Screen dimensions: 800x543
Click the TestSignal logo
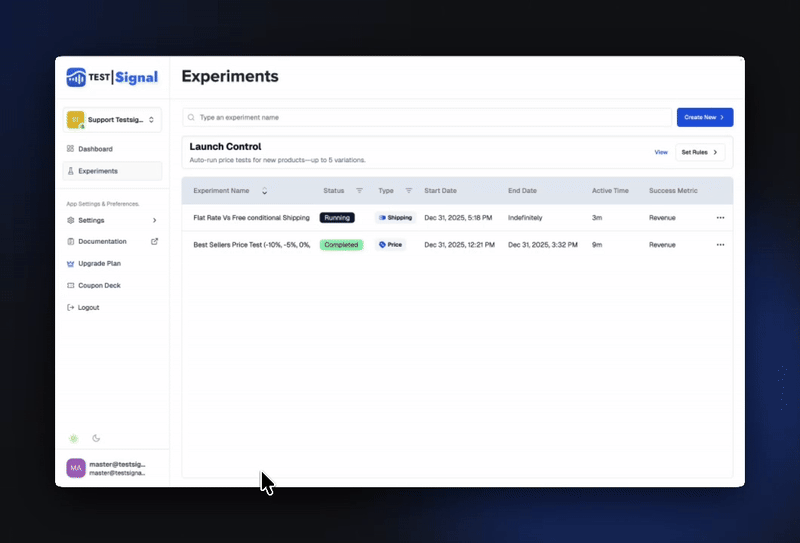pyautogui.click(x=112, y=77)
